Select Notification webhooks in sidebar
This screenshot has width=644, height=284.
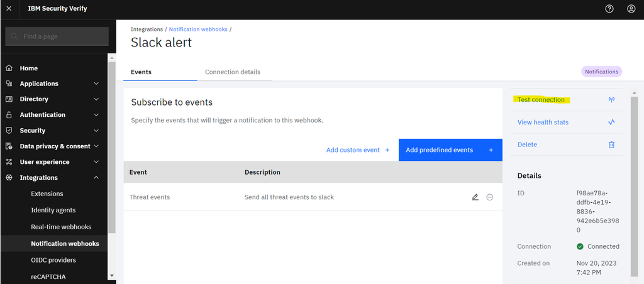54,243
